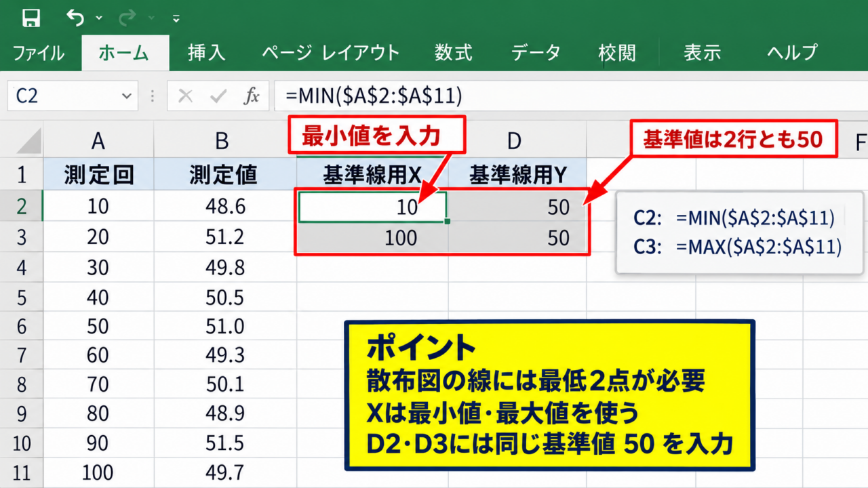Click the cell with value 49.7
Viewport: 868px width, 488px height.
(x=226, y=472)
